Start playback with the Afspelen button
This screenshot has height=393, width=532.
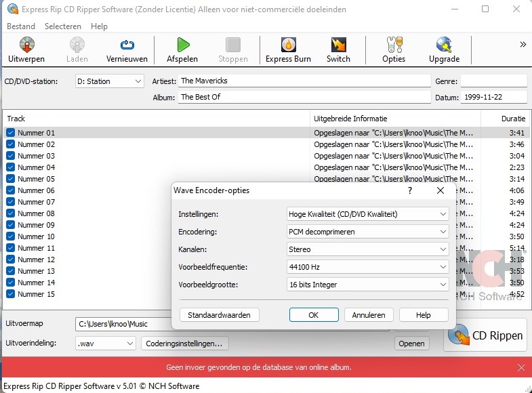[182, 50]
